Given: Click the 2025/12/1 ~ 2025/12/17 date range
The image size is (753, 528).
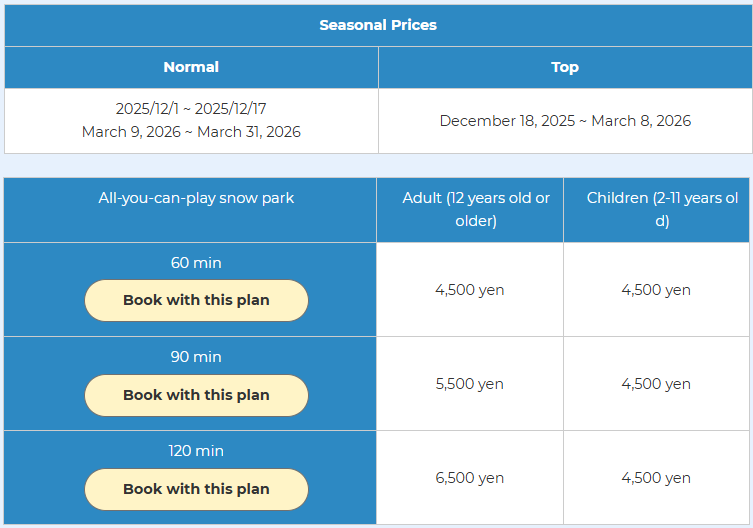Looking at the screenshot, I should 191,109.
